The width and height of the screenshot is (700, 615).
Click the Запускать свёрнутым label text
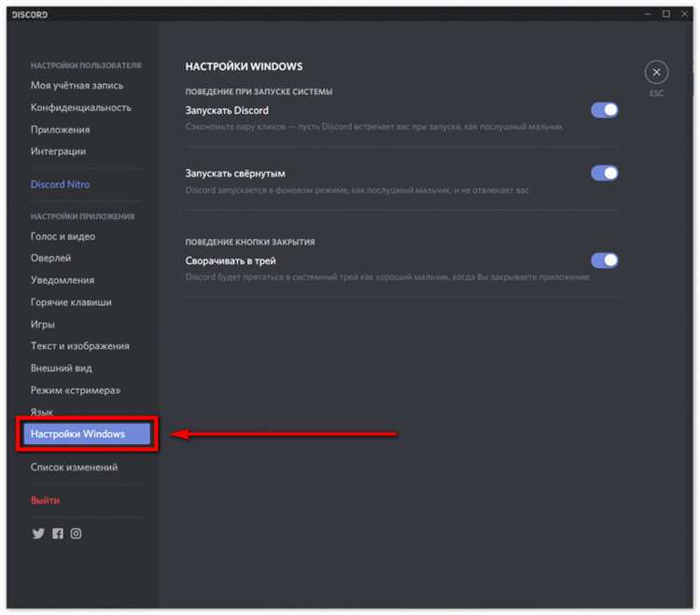(235, 174)
